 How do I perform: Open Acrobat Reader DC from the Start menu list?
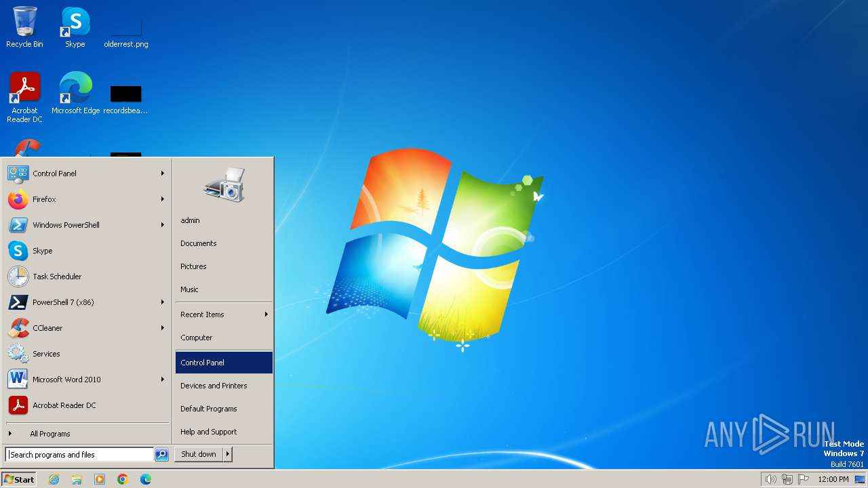[x=86, y=405]
